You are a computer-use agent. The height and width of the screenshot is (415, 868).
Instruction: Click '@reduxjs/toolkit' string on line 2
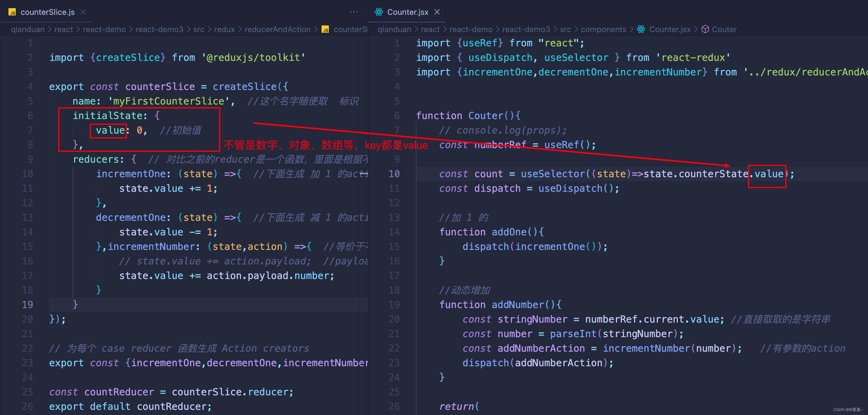point(253,58)
